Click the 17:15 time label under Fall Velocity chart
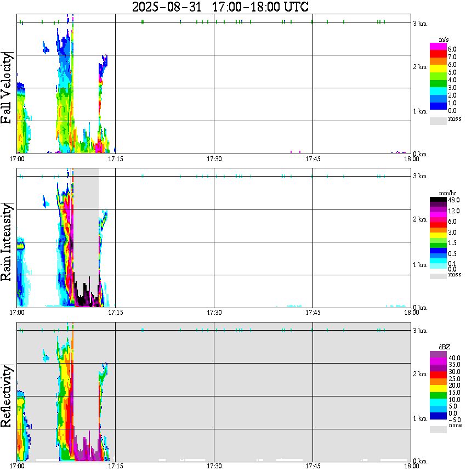This screenshot has width=466, height=476. point(116,159)
